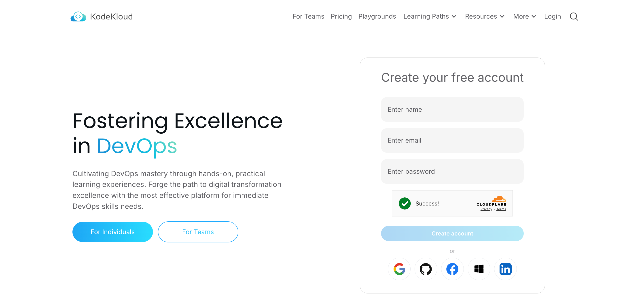The height and width of the screenshot is (308, 644).
Task: Select the For Teams menu item
Action: pos(308,16)
